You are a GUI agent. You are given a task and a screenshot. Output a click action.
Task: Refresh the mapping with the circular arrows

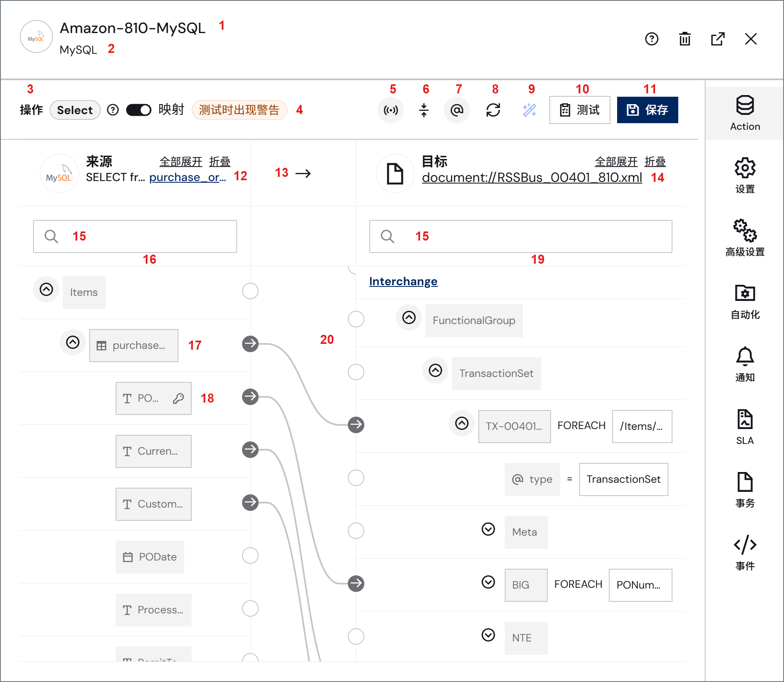pos(493,110)
